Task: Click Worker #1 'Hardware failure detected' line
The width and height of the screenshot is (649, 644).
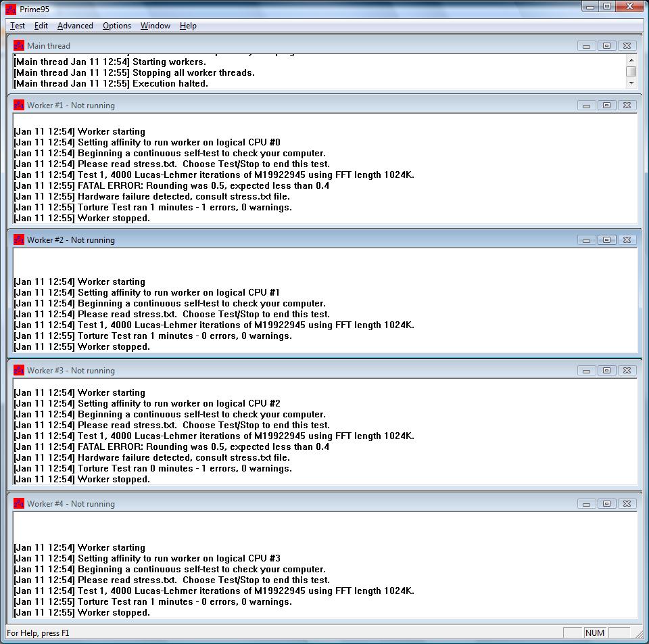Action: tap(151, 196)
